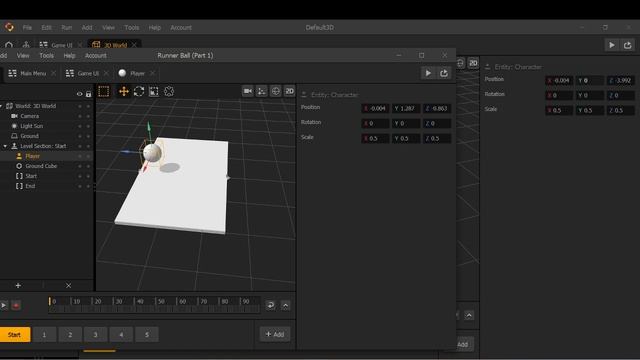Click the home icon in Default3D window
This screenshot has height=360, width=640.
[x=9, y=45]
